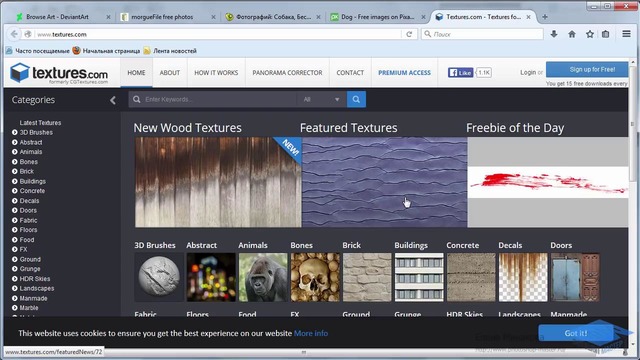Open Freebie of the Day blood image
The height and width of the screenshot is (360, 640).
[548, 182]
